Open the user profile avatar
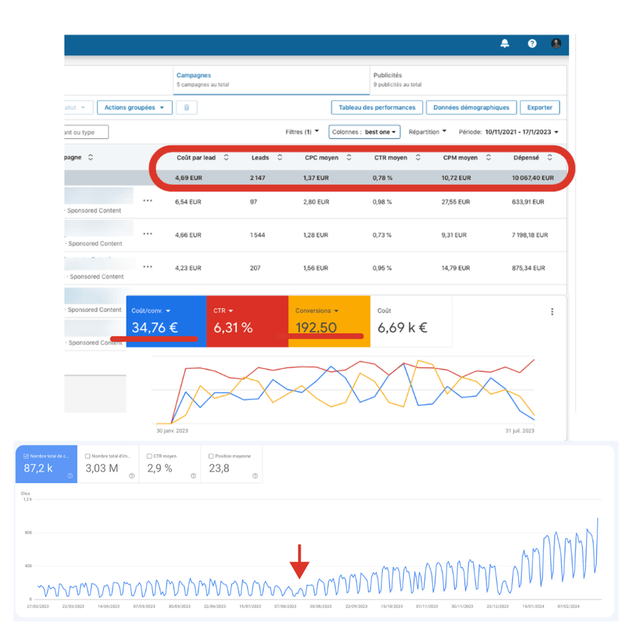644x644 pixels. click(x=556, y=44)
